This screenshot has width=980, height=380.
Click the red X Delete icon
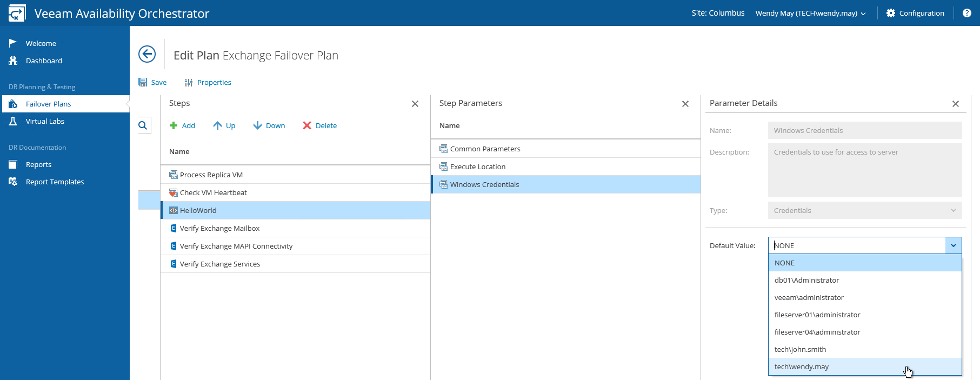(x=307, y=125)
